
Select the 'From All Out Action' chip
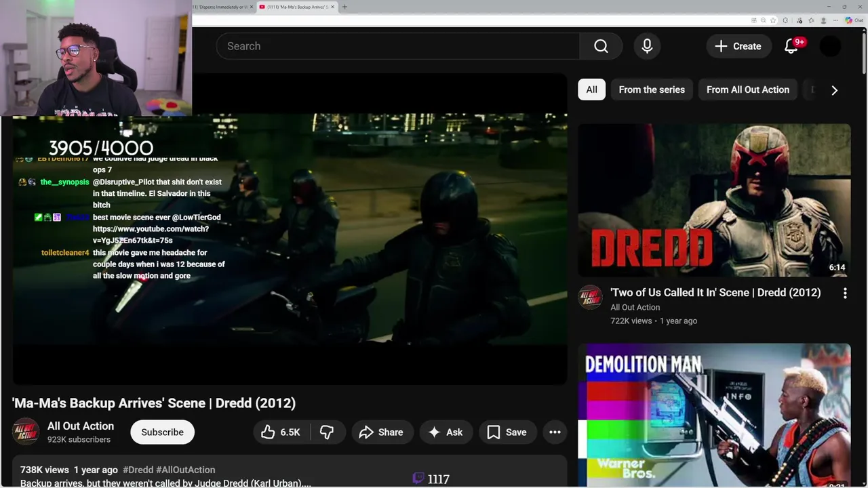click(x=748, y=89)
